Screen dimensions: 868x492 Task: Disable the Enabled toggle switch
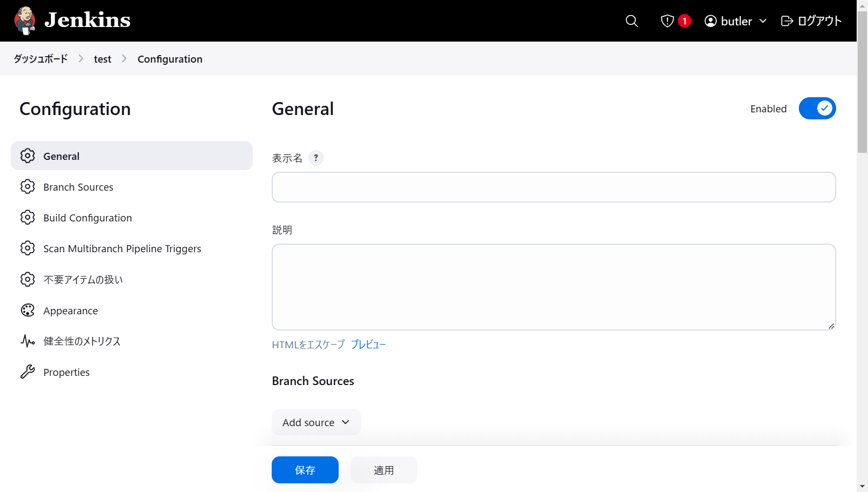coord(817,108)
